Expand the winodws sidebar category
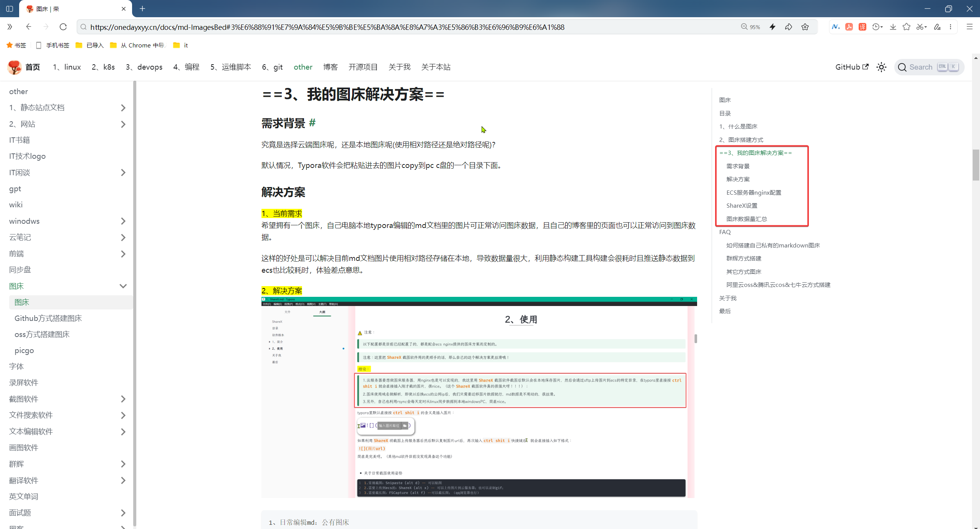 (x=123, y=221)
